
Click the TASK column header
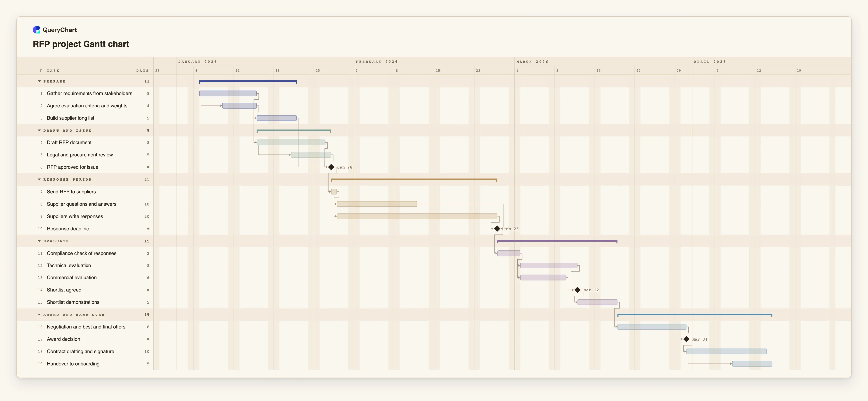click(x=53, y=70)
